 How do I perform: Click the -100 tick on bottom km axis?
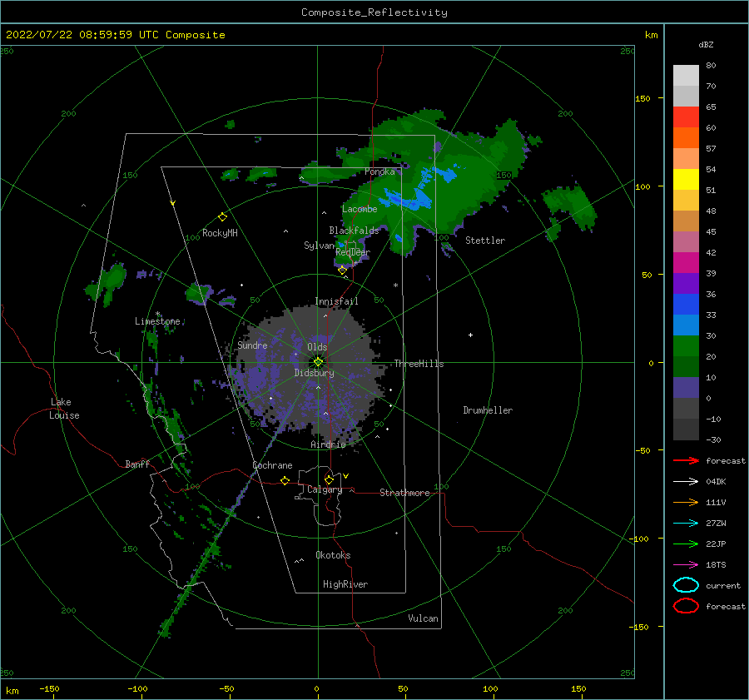(137, 688)
